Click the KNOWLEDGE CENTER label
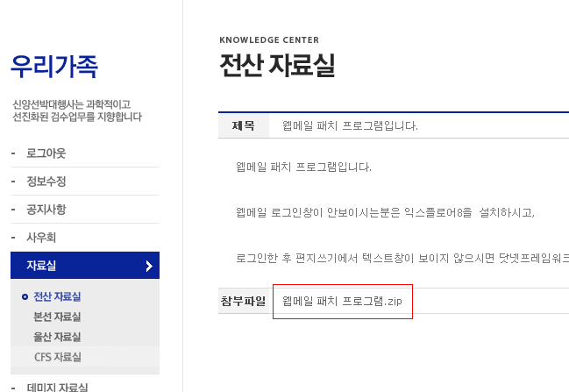569x392 pixels. click(x=269, y=40)
